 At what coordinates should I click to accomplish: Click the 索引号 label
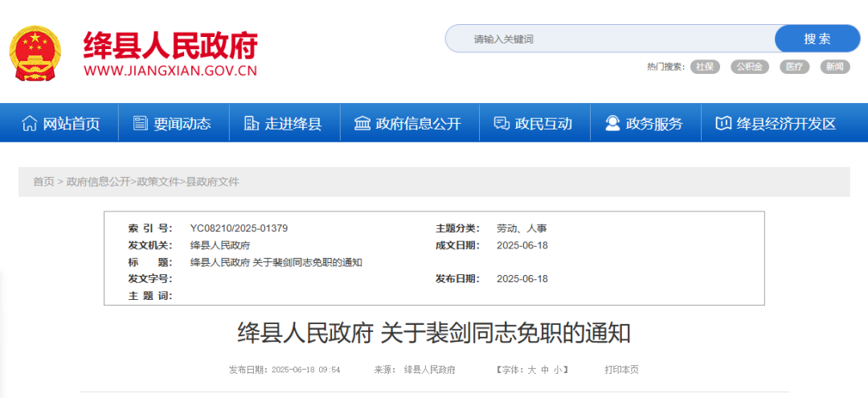tap(150, 228)
